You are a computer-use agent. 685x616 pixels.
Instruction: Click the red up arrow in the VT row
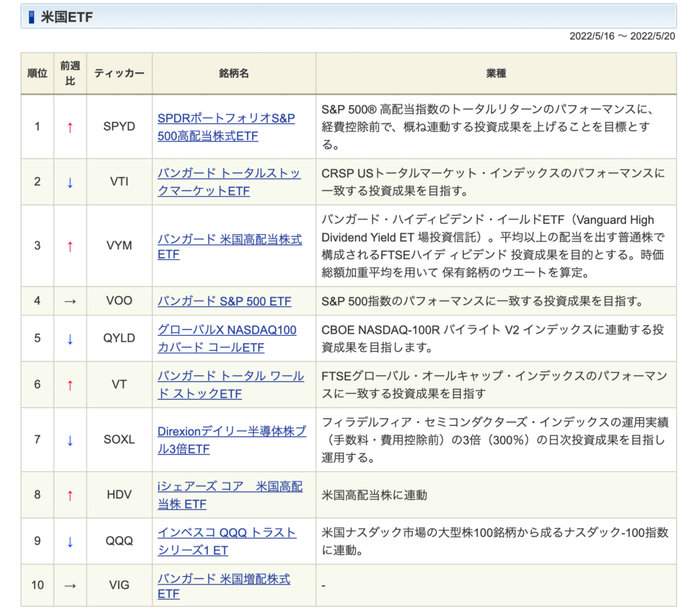70,385
